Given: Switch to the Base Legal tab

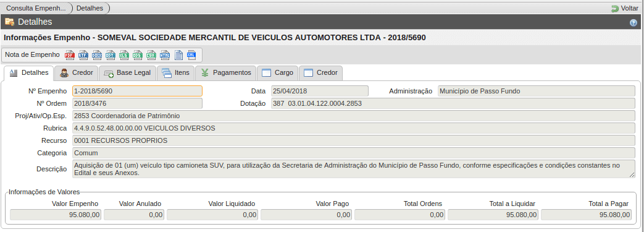Looking at the screenshot, I should pyautogui.click(x=127, y=73).
